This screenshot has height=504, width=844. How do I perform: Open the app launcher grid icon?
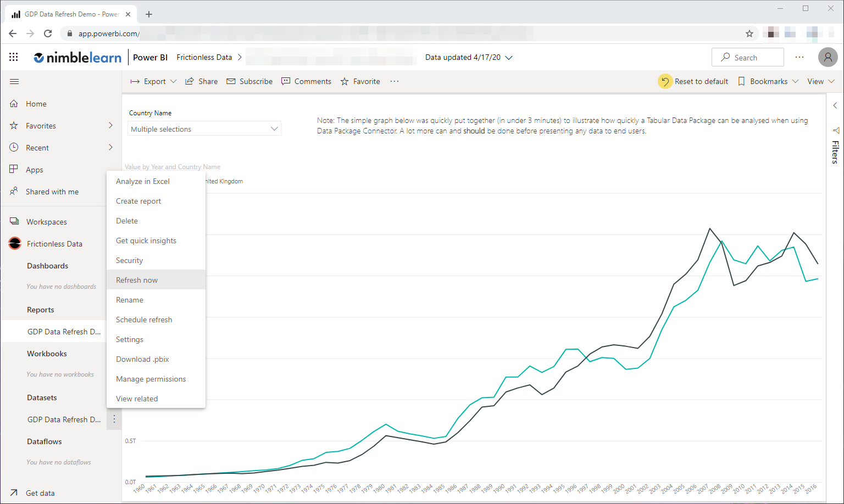(x=14, y=57)
